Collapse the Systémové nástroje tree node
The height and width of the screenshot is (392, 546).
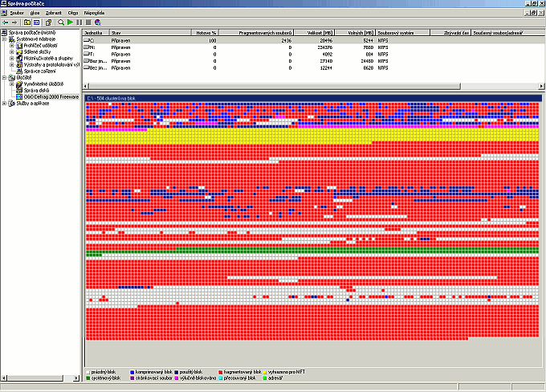(5, 39)
